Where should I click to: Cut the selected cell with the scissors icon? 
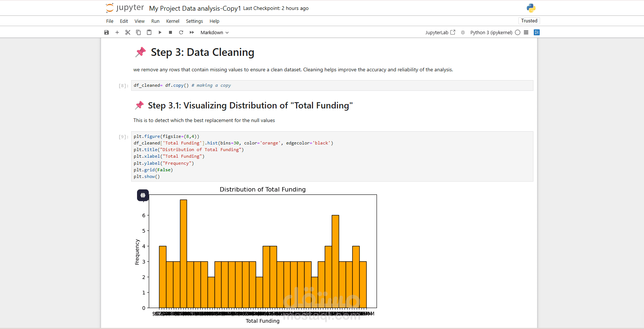pyautogui.click(x=128, y=32)
